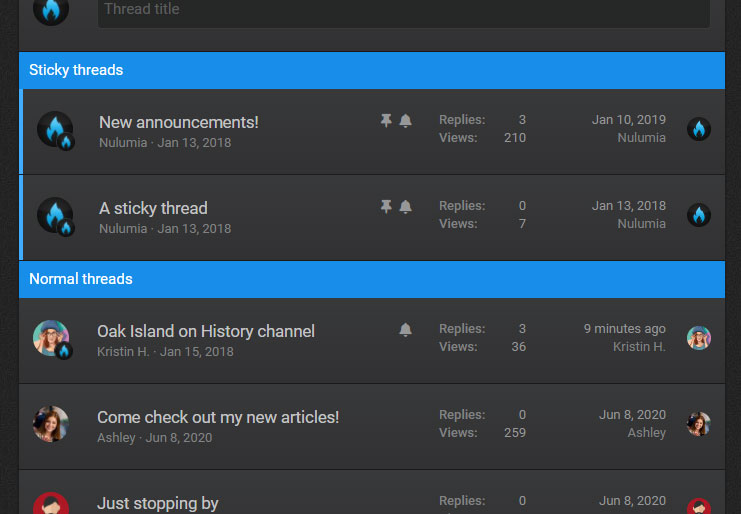Click pin icon on A sticky thread

(386, 207)
